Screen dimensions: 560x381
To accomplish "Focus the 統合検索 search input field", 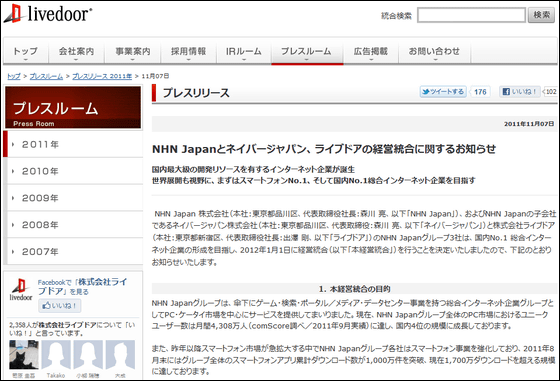I will pos(471,15).
